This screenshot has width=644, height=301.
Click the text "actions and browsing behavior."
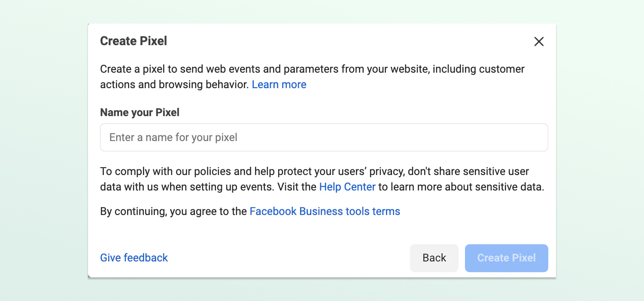(x=174, y=85)
